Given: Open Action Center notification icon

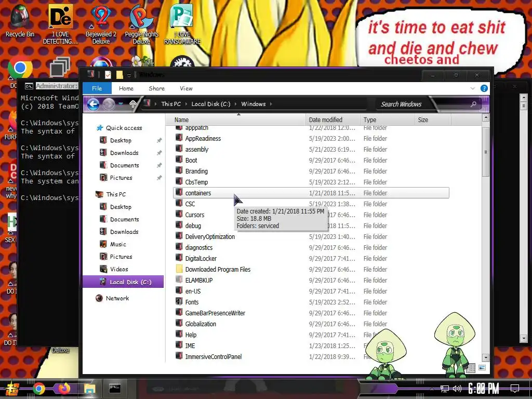Looking at the screenshot, I should click(x=515, y=389).
